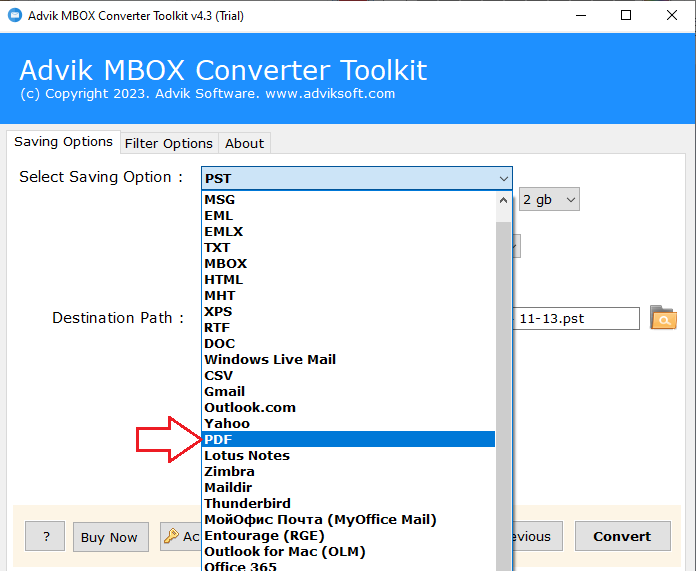The width and height of the screenshot is (696, 571).
Task: Click the Buy Now button
Action: click(111, 537)
